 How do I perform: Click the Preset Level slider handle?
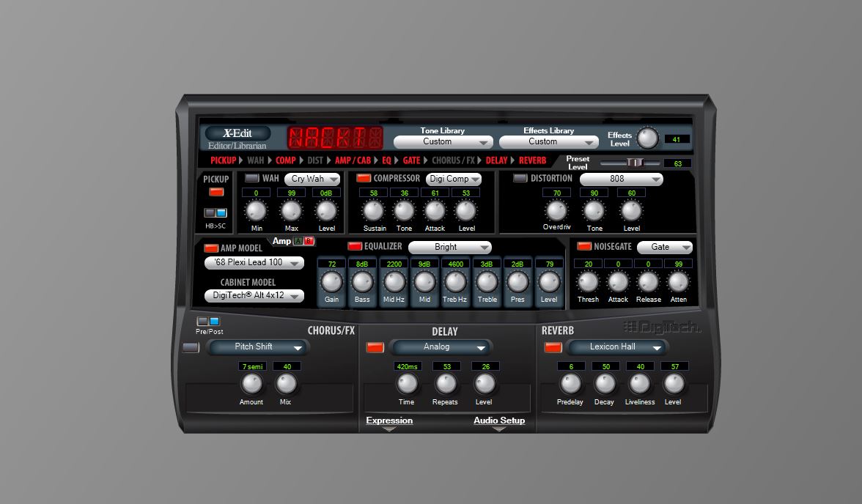(x=635, y=163)
